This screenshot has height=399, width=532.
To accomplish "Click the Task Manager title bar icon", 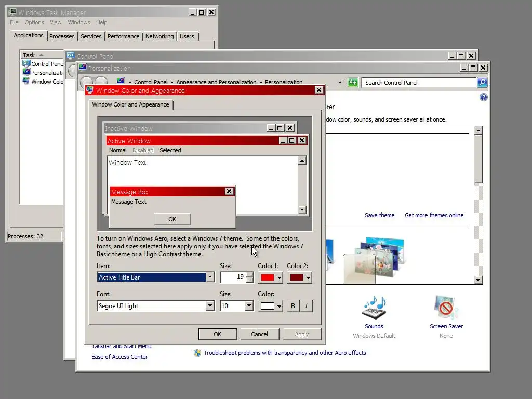I will 12,12.
